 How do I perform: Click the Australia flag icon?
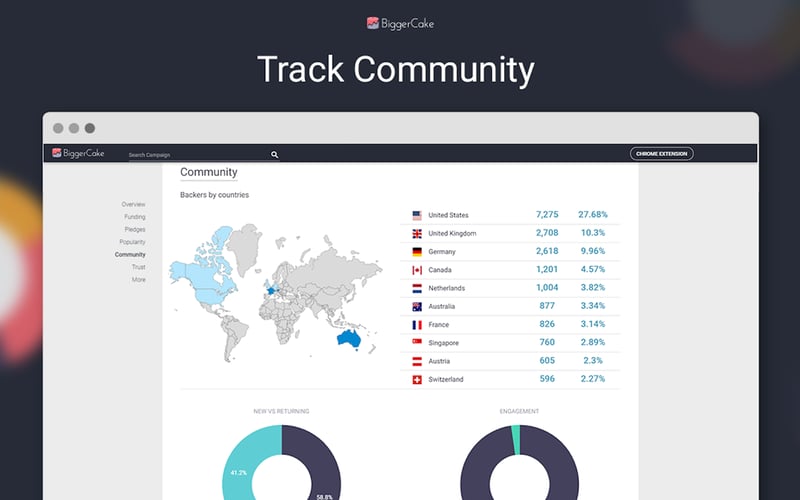[417, 307]
